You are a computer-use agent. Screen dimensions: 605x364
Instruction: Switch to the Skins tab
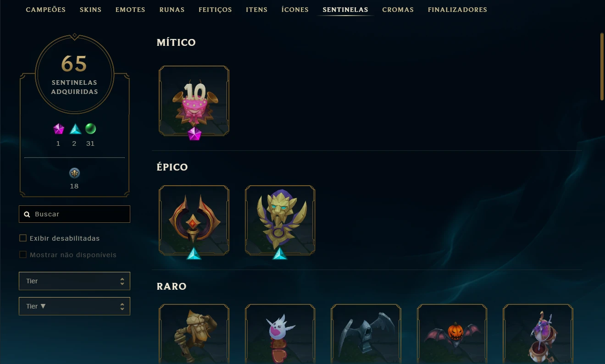point(90,10)
